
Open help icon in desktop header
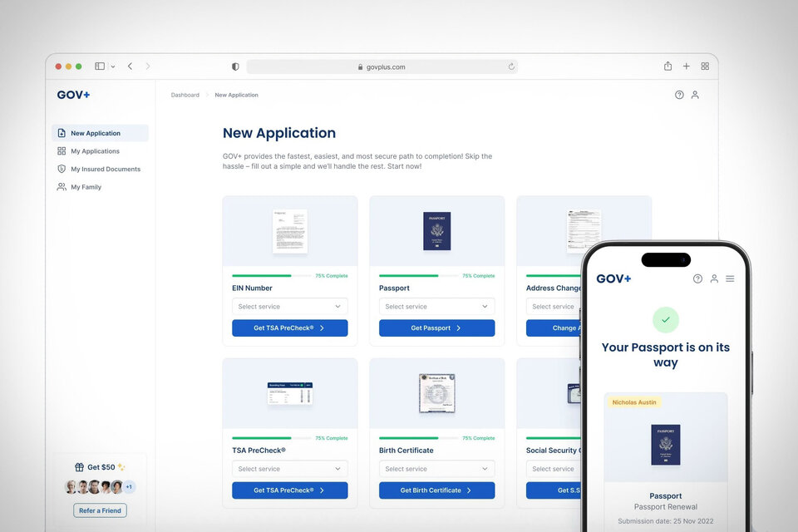[x=679, y=95]
